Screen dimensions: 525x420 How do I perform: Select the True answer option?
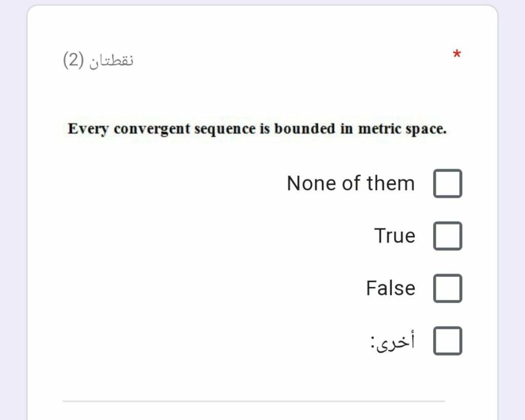448,236
